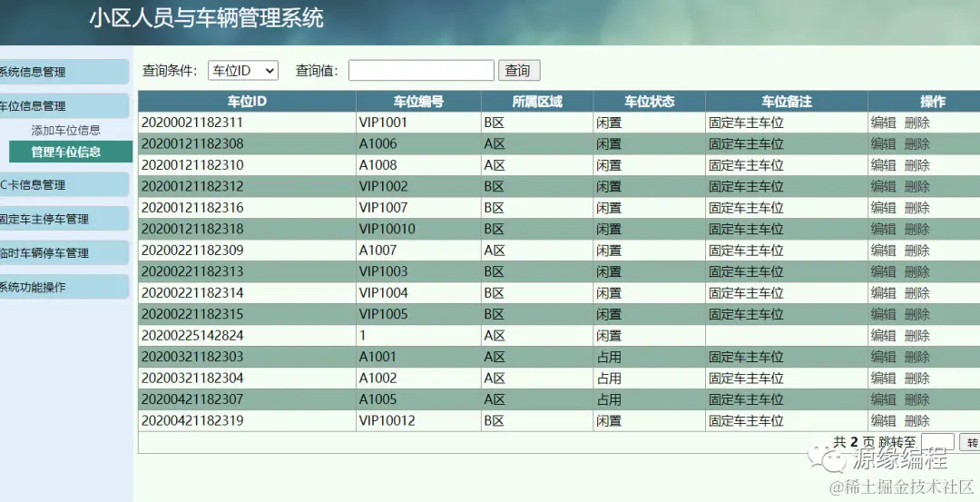Edit the VIP1005 parking spot
Viewport: 980px width, 502px height.
883,314
